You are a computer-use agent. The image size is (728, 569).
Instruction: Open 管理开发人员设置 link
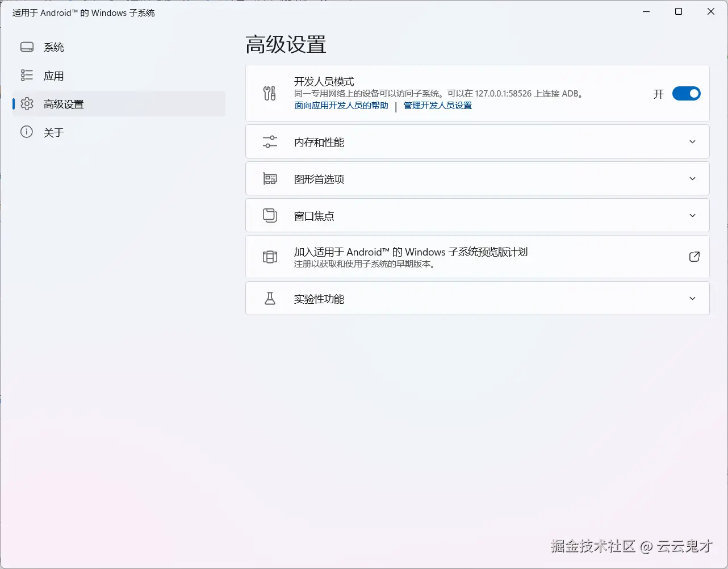click(x=438, y=106)
